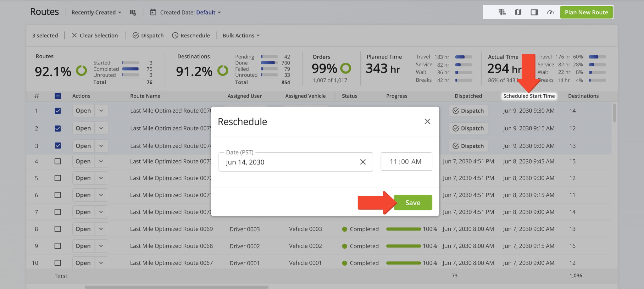Select the checkbox for route row 4

[x=58, y=161]
